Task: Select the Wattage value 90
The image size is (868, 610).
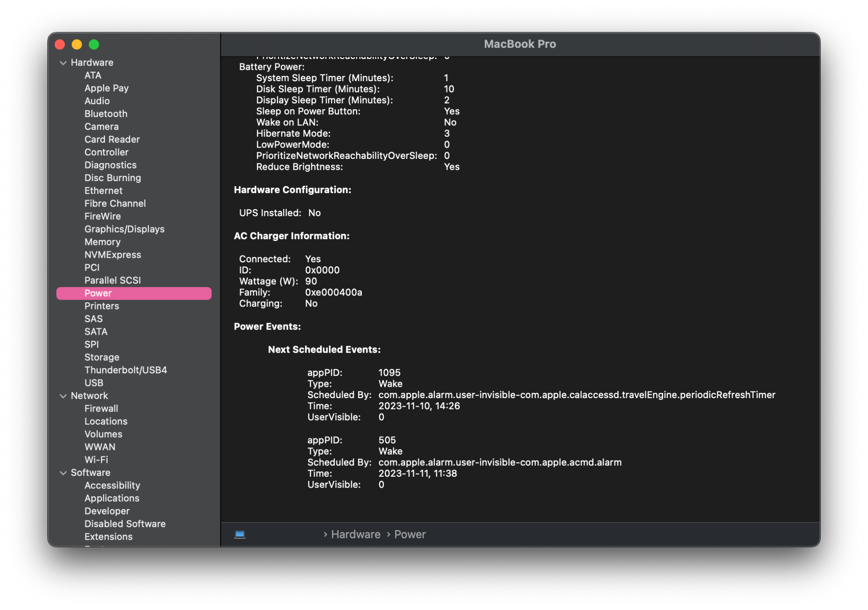Action: (311, 281)
